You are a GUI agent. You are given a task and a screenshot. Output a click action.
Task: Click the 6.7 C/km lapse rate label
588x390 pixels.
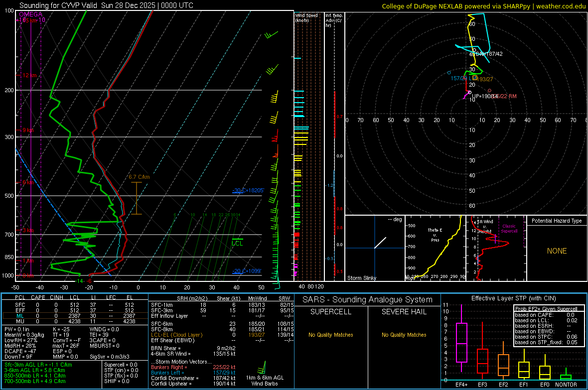(x=139, y=177)
